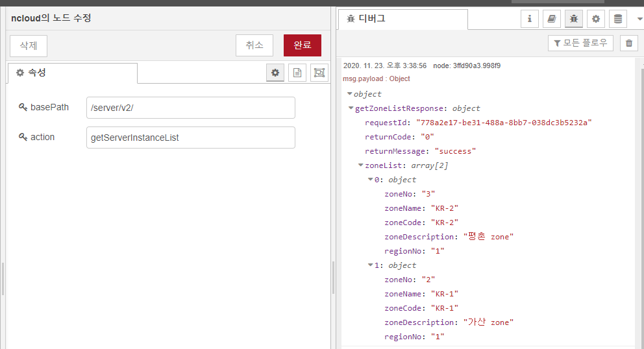
Task: Click the 삭제 delete button
Action: tap(29, 45)
